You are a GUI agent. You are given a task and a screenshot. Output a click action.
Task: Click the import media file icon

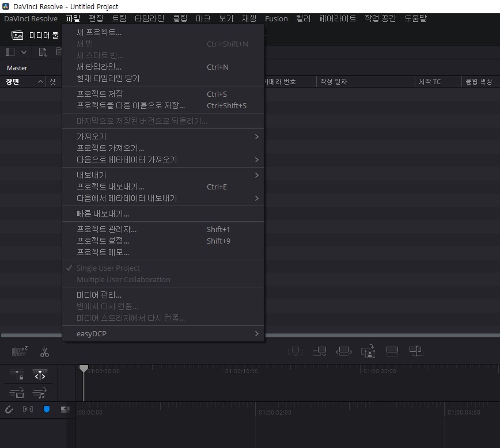[x=43, y=52]
